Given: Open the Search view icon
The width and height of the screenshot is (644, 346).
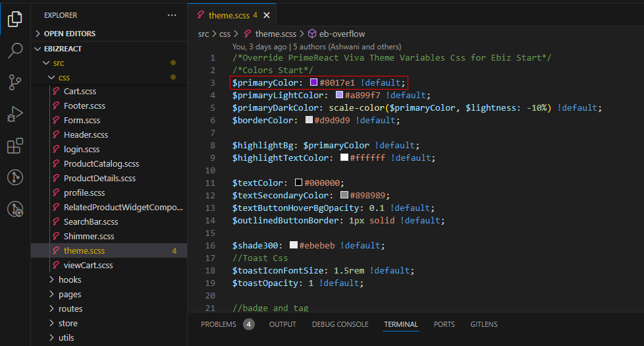Looking at the screenshot, I should (x=15, y=51).
